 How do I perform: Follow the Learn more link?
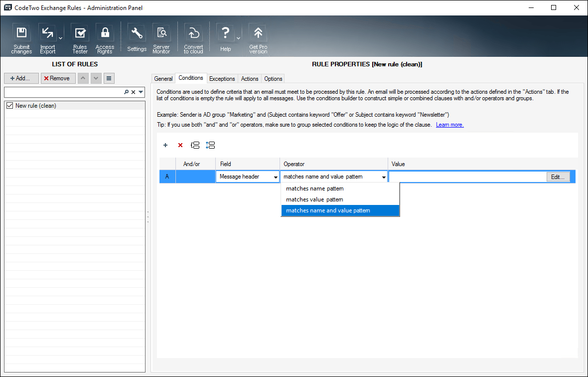click(449, 125)
